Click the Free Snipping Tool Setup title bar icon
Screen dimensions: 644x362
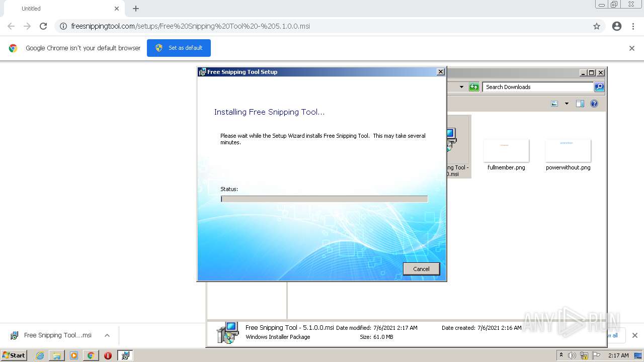pos(203,72)
